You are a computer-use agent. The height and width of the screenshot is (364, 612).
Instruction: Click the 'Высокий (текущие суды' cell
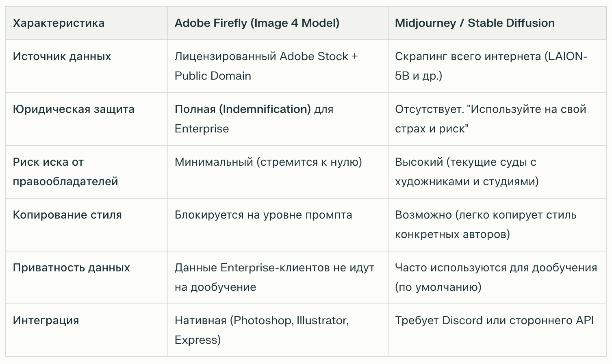point(467,171)
